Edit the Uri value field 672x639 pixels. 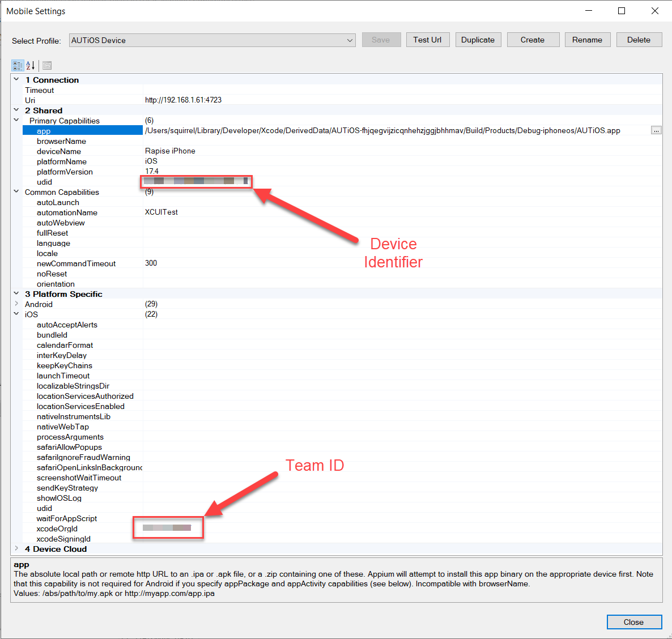397,100
